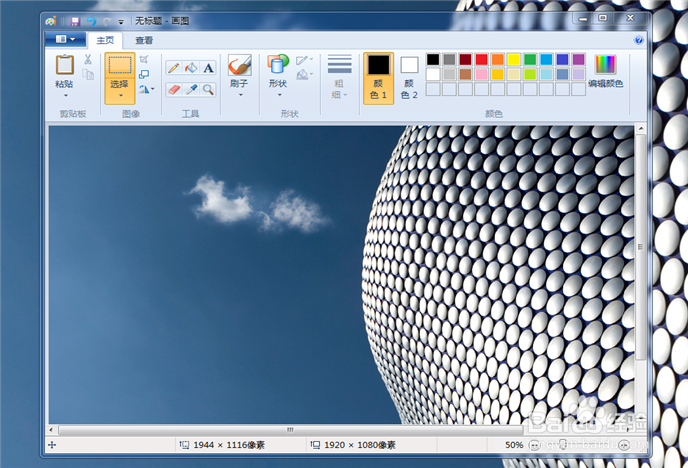Click the Resize icon
688x468 pixels.
[144, 74]
